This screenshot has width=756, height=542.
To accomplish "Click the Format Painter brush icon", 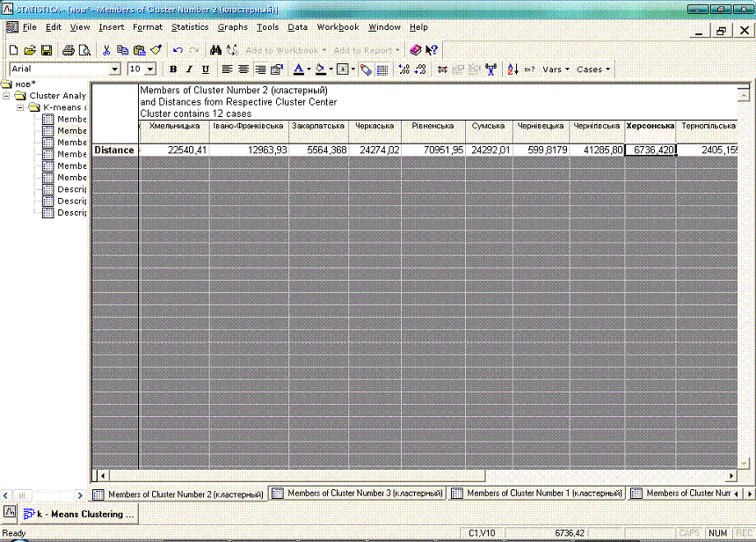I will pyautogui.click(x=156, y=50).
